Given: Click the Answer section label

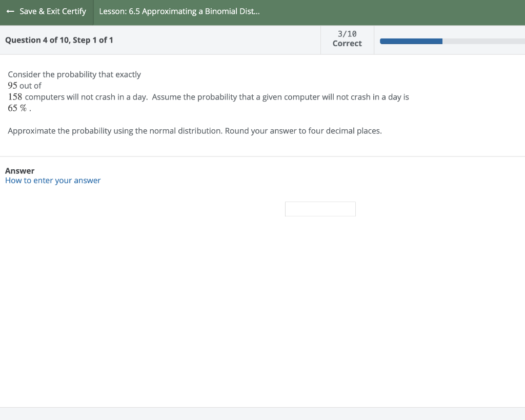Looking at the screenshot, I should 19,170.
